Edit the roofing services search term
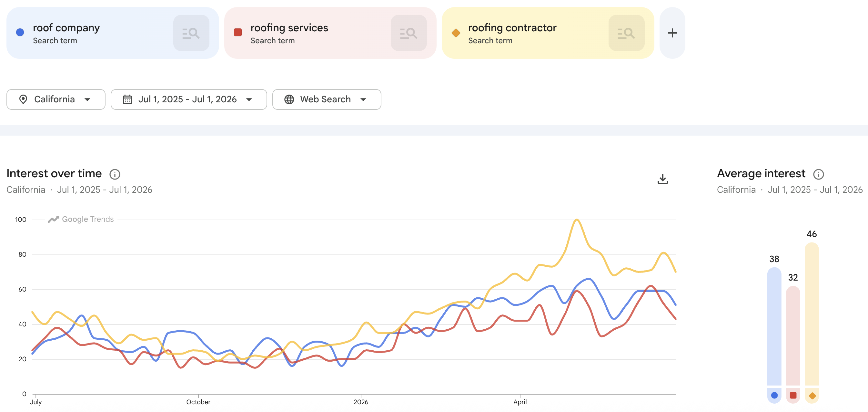Image resolution: width=868 pixels, height=412 pixels. pos(289,28)
